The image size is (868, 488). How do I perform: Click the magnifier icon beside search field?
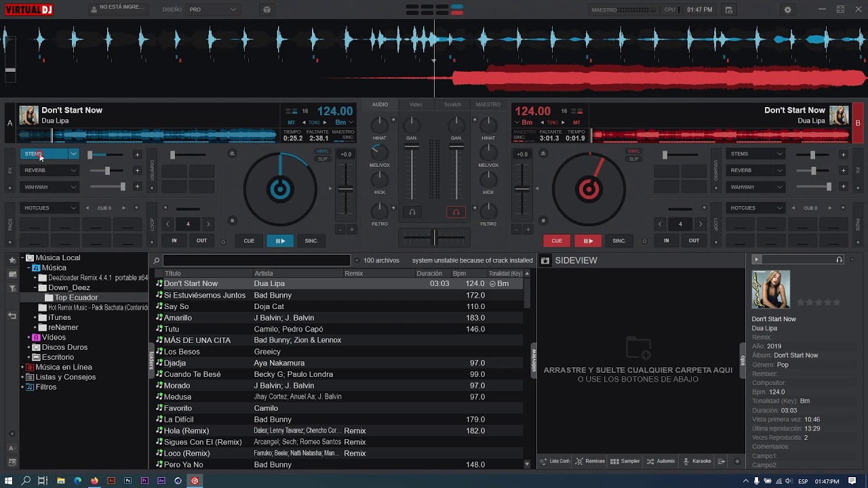156,260
